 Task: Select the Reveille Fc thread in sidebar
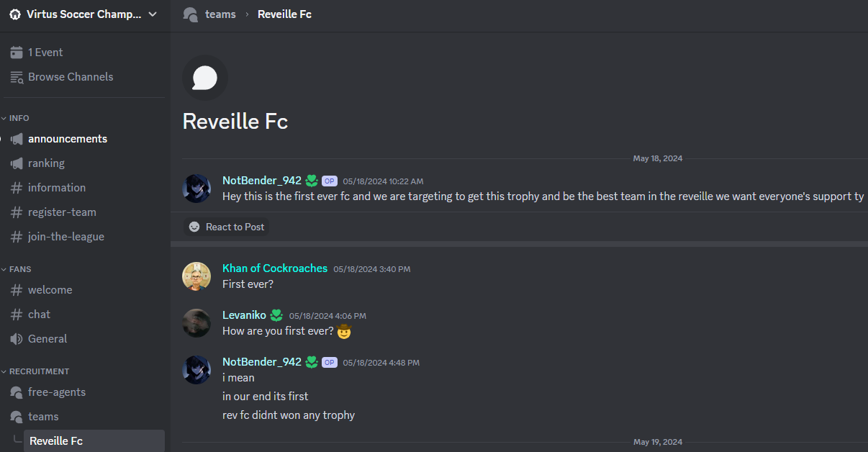[x=56, y=441]
